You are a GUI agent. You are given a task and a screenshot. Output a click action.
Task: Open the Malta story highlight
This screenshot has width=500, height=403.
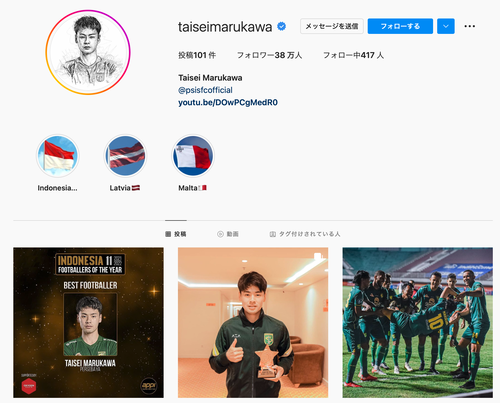(x=193, y=156)
